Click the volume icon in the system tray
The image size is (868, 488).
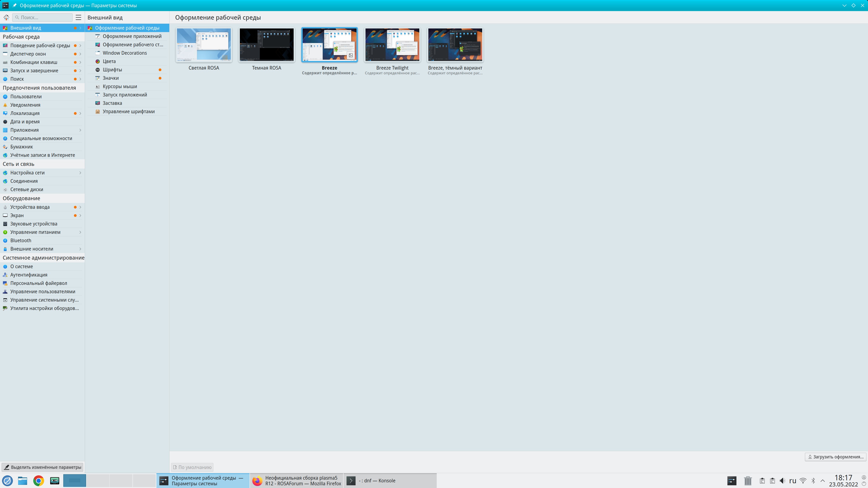pyautogui.click(x=782, y=481)
